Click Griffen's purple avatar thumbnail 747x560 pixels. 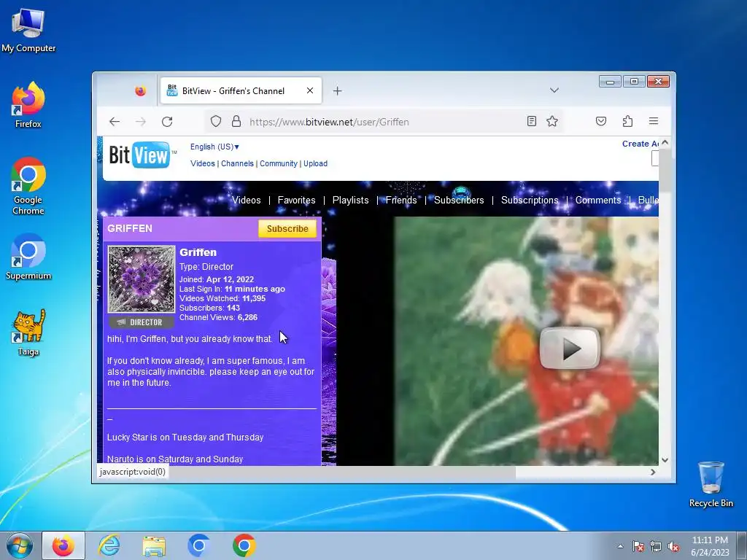[142, 279]
